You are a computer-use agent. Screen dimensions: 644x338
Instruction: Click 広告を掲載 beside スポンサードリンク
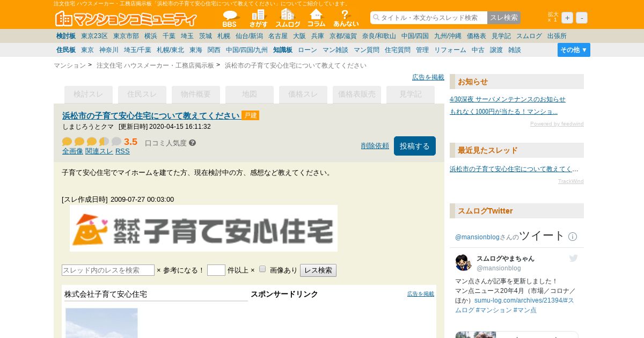(421, 294)
